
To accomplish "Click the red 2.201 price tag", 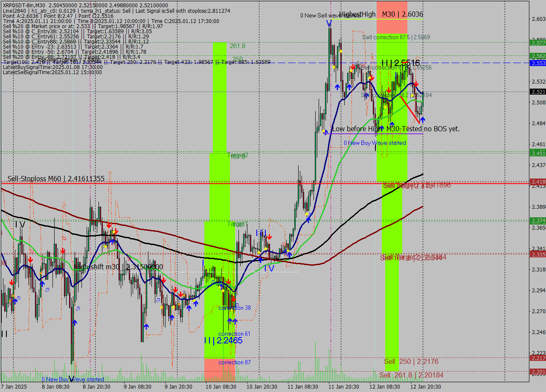I will point(538,372).
